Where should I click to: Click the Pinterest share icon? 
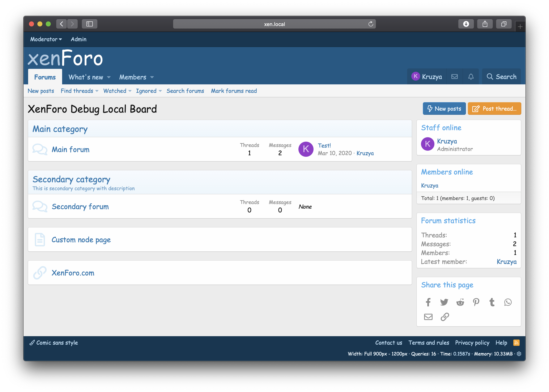click(x=476, y=302)
